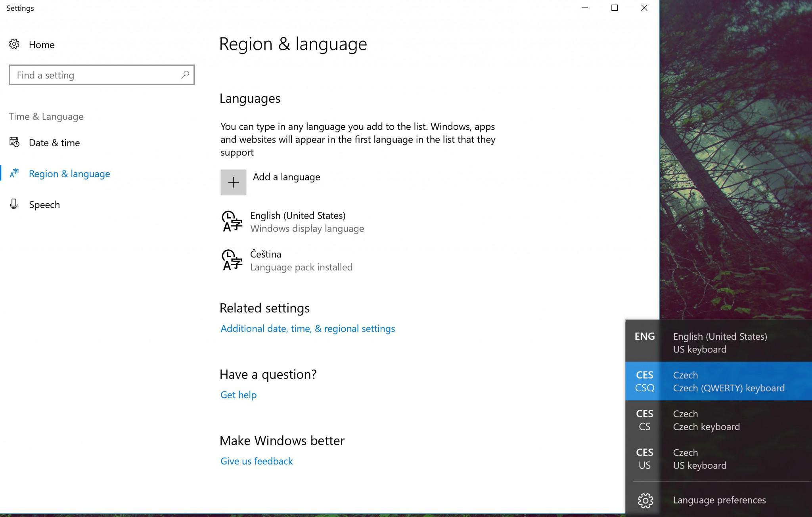812x517 pixels.
Task: Click the Home navigation icon
Action: click(14, 44)
